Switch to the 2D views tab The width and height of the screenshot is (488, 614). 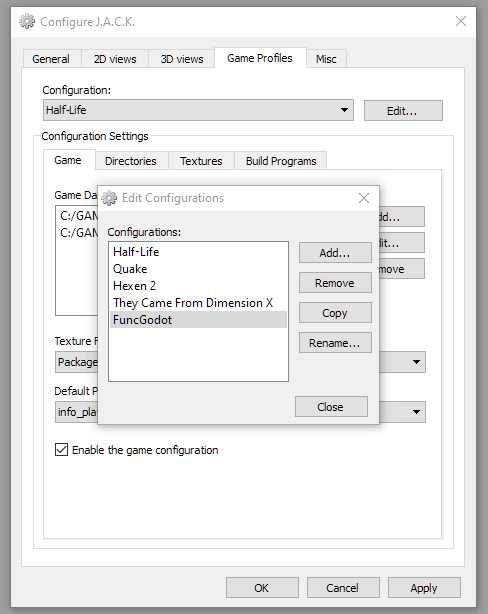click(x=115, y=59)
